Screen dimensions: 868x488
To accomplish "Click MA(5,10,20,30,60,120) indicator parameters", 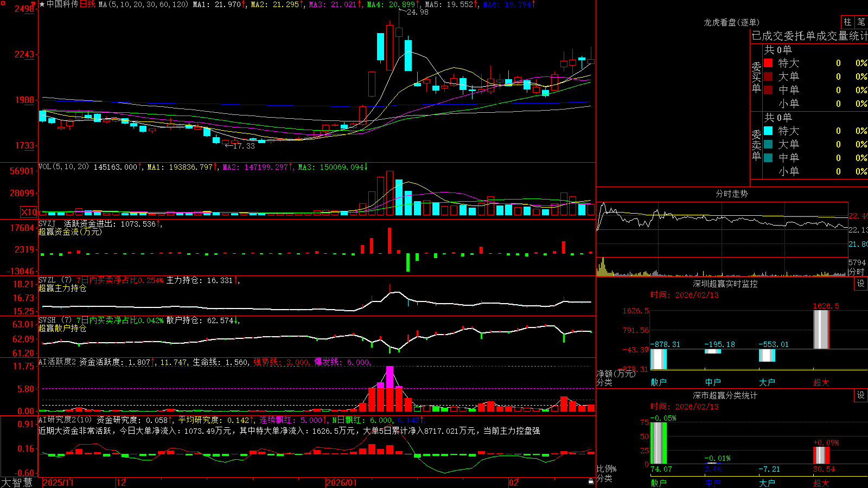I will pos(143,4).
